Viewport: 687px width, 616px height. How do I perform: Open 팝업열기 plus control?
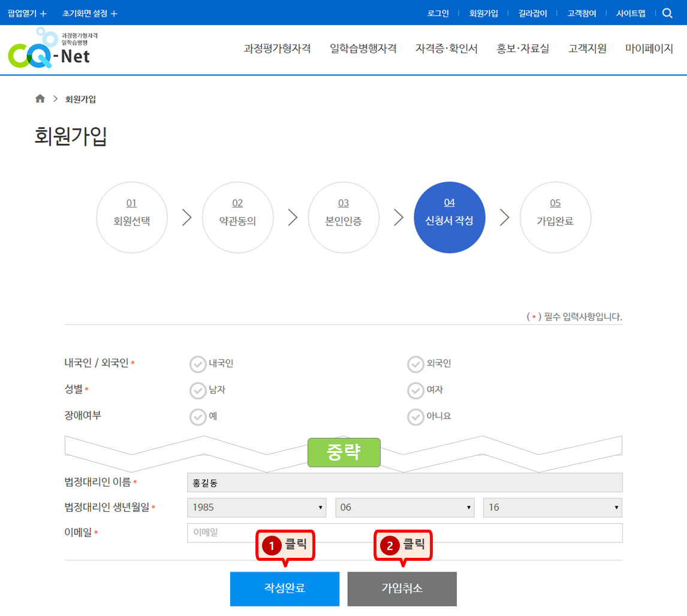pos(27,13)
